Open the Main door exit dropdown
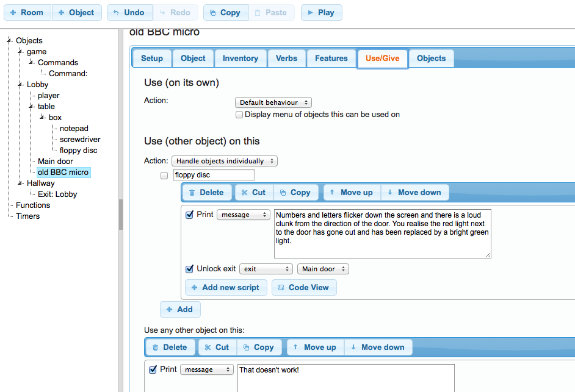Viewport: 575px width, 392px height. tap(323, 269)
